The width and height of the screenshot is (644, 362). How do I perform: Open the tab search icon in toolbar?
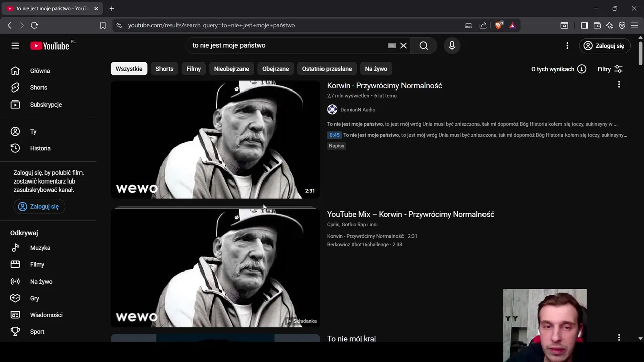[565, 25]
